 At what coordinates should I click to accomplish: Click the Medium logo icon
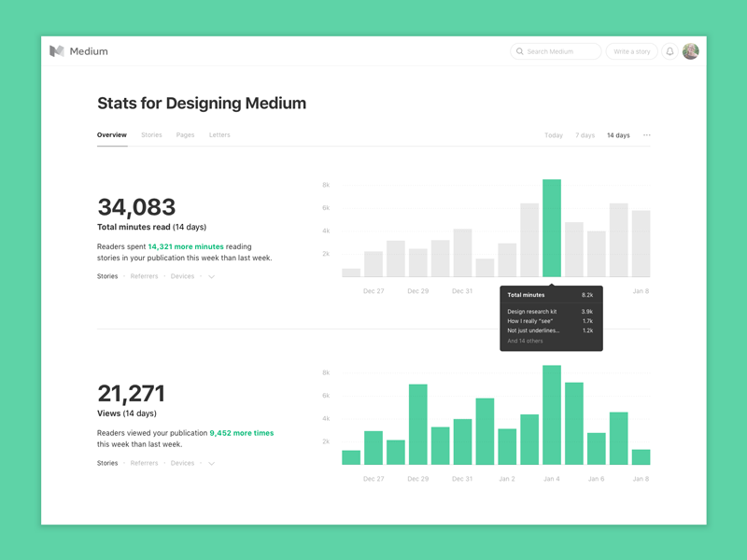click(x=57, y=51)
